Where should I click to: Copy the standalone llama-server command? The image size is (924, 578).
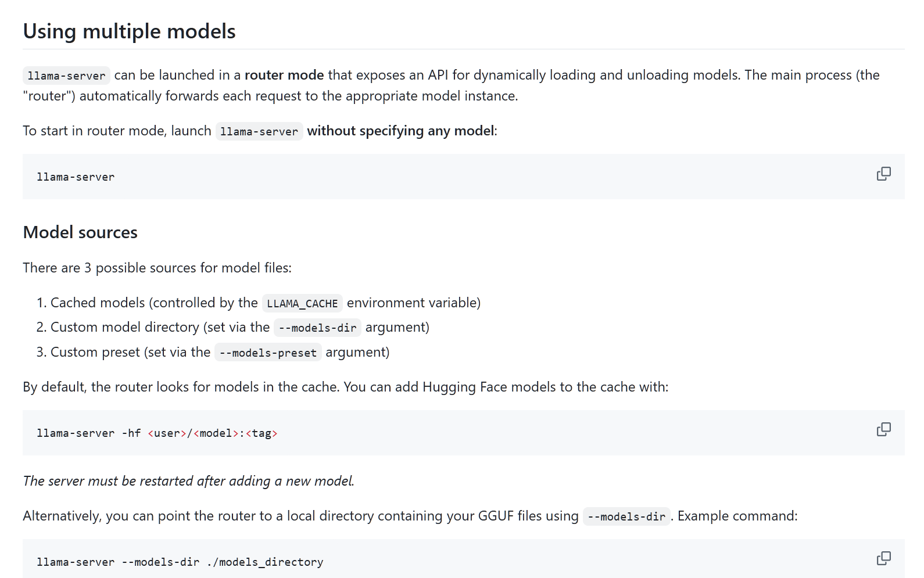883,174
